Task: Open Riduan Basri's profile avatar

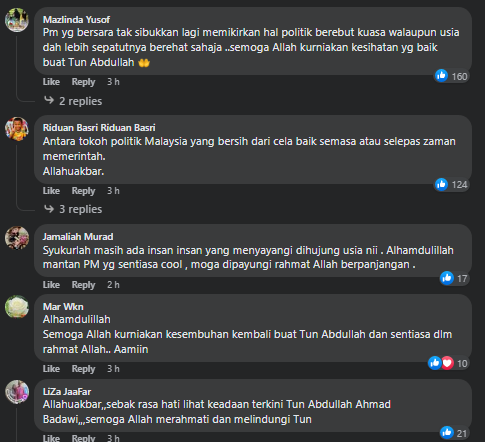Action: [x=17, y=129]
